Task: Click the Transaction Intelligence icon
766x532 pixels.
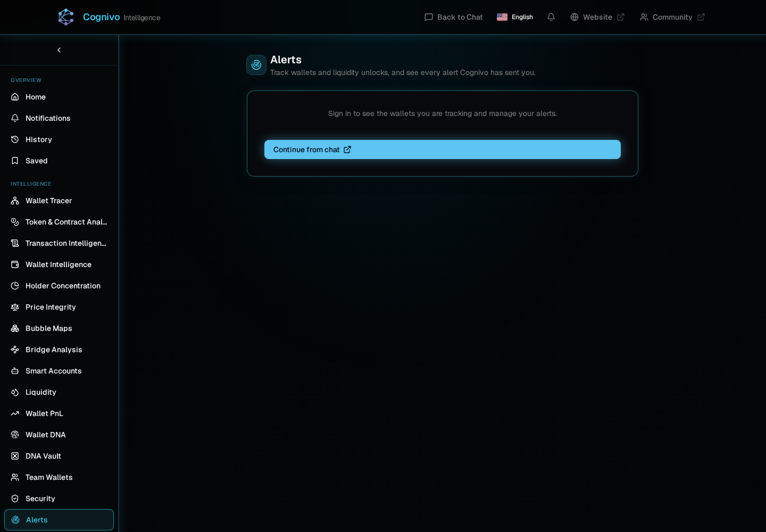Action: click(x=15, y=243)
